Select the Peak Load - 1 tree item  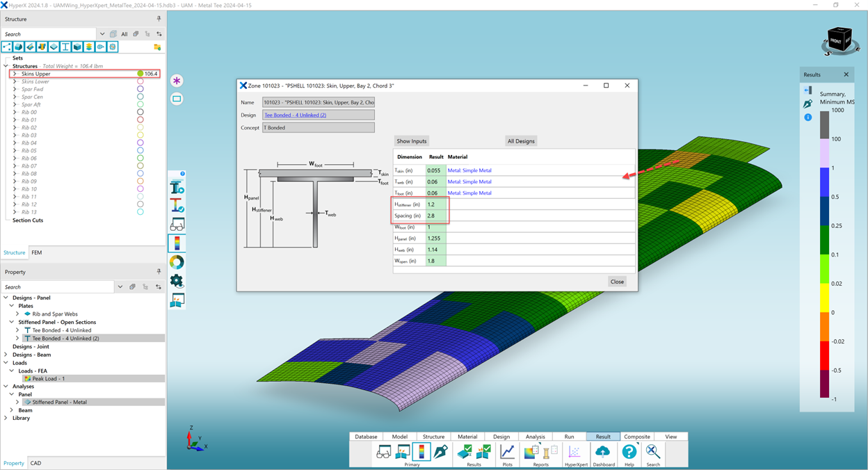coord(93,378)
